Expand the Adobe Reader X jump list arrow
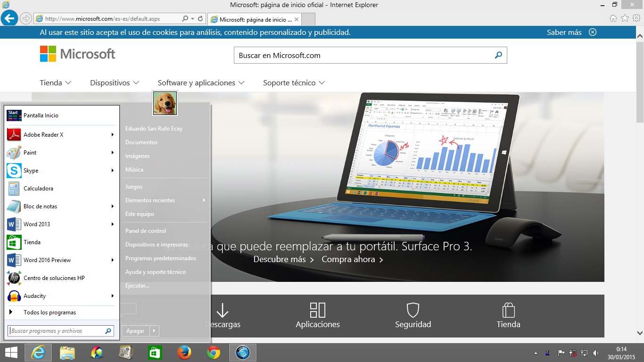 113,135
